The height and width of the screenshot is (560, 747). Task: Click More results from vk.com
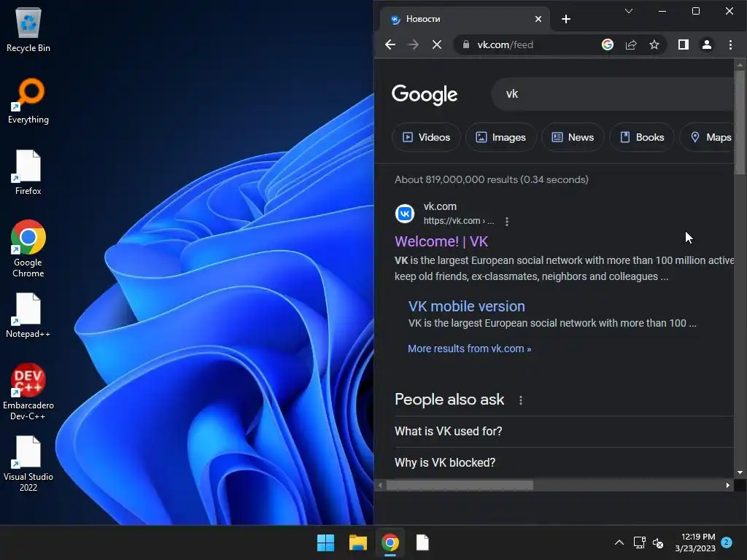click(469, 349)
